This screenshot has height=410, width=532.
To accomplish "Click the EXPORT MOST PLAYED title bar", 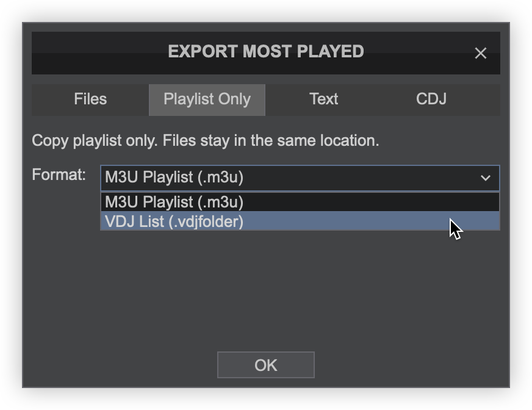I will click(x=265, y=52).
